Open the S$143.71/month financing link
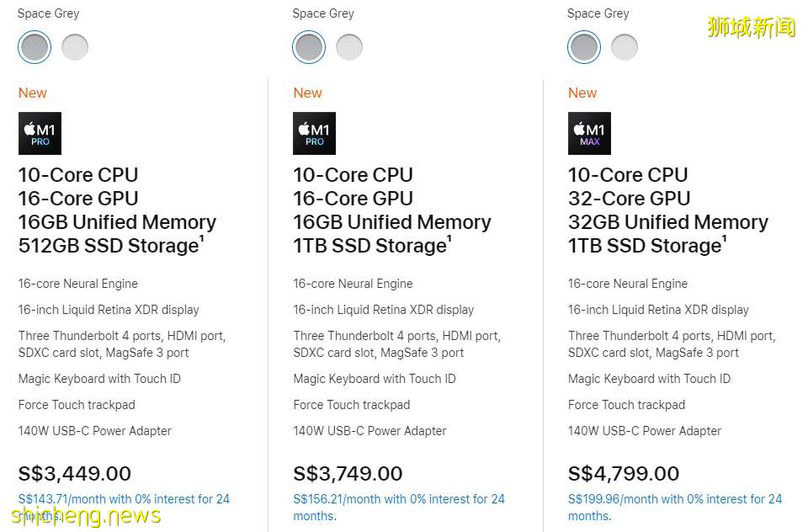This screenshot has height=532, width=808. click(124, 499)
